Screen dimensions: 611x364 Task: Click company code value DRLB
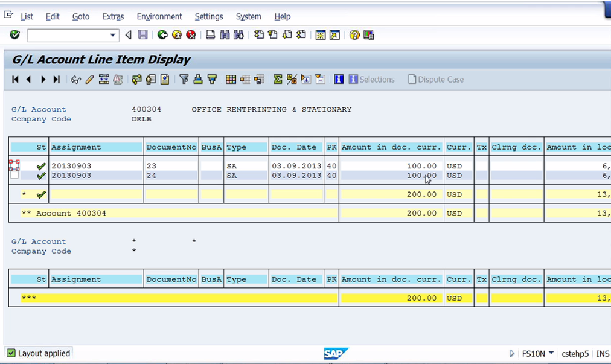click(141, 119)
